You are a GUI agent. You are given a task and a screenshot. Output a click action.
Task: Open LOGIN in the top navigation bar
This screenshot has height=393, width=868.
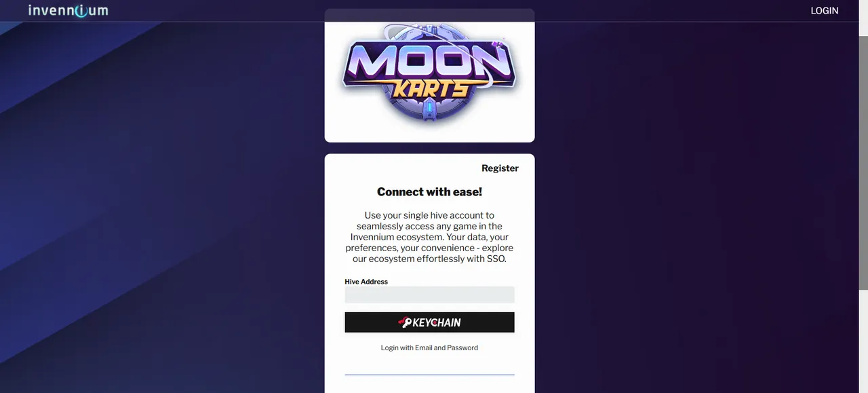click(824, 10)
